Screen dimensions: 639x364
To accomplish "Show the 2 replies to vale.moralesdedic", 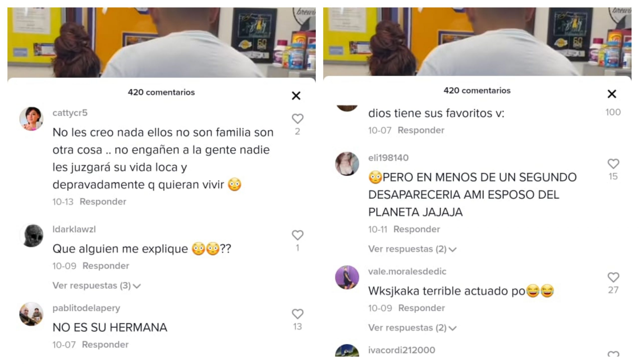I will coord(413,328).
